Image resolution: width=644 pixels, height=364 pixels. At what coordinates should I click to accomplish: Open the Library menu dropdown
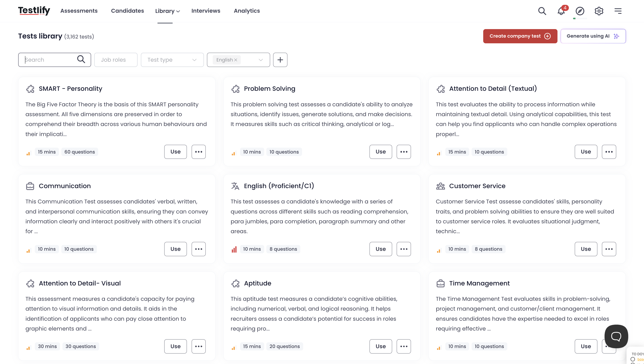(167, 11)
